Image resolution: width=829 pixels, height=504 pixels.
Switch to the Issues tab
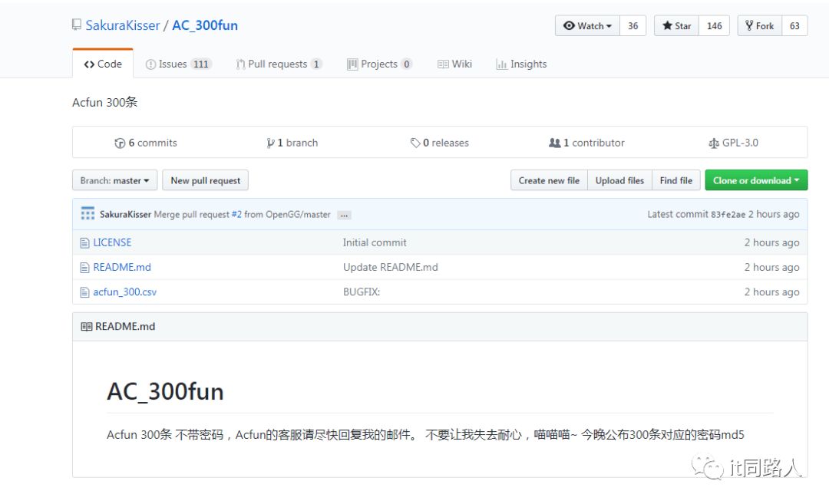179,64
